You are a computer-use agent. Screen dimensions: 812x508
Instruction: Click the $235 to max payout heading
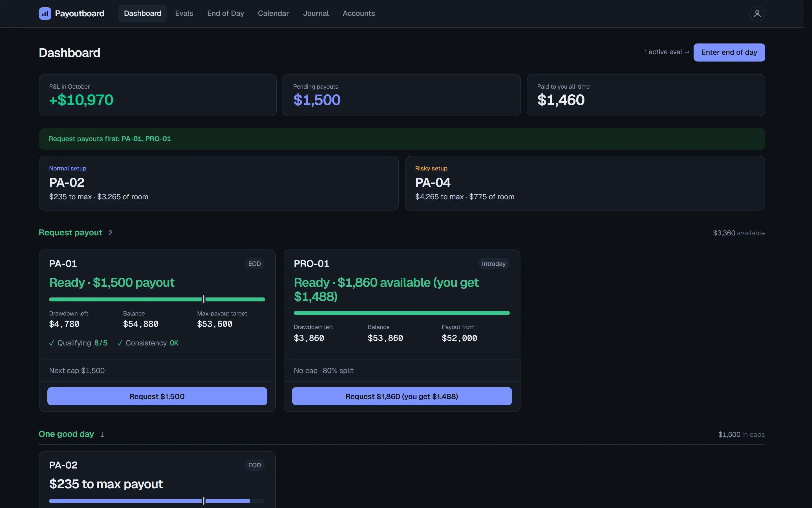point(106,484)
